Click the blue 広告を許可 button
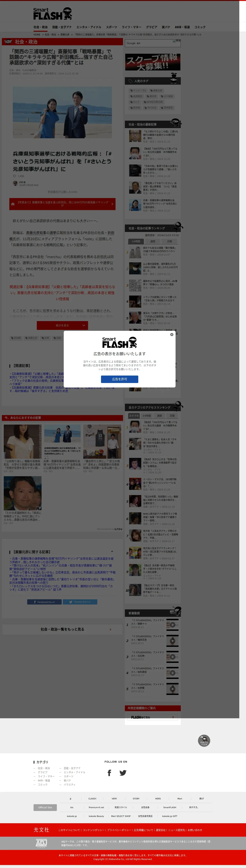This screenshot has width=246, height=868. click(119, 379)
